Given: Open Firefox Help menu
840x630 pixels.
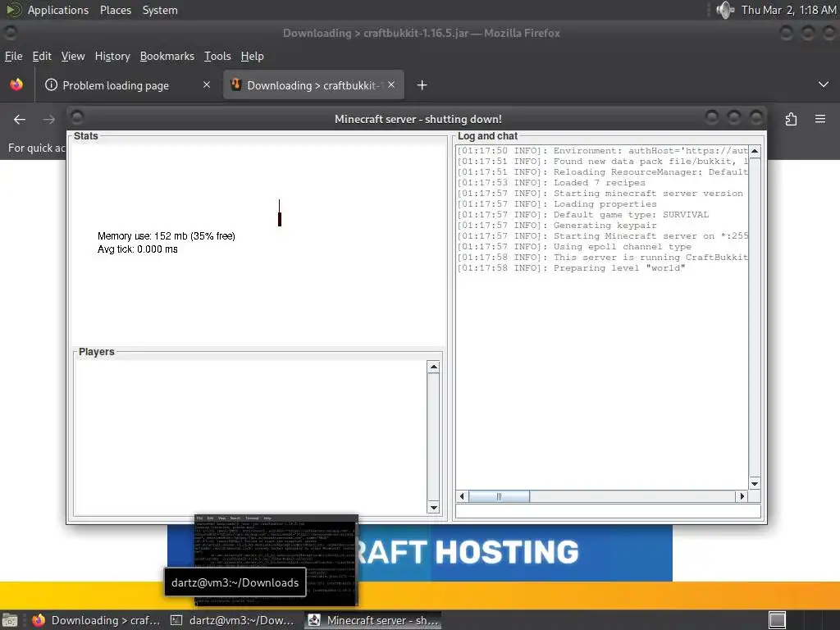Looking at the screenshot, I should coord(253,57).
